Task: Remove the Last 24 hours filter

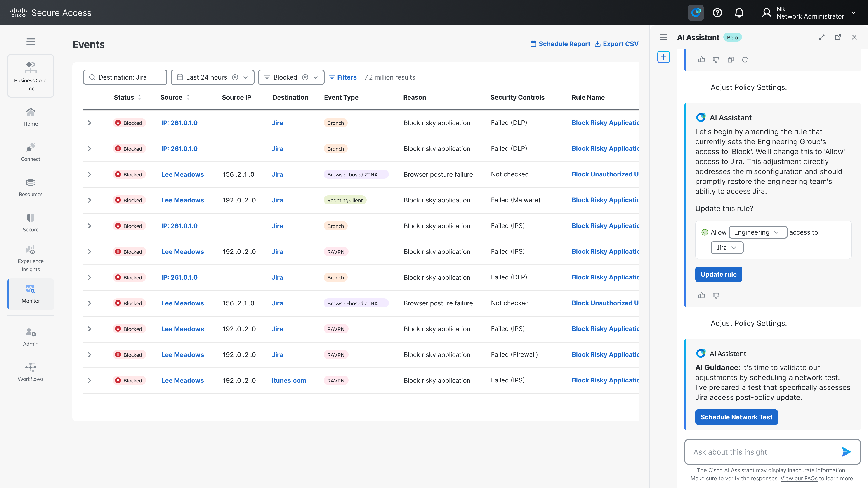Action: click(235, 77)
